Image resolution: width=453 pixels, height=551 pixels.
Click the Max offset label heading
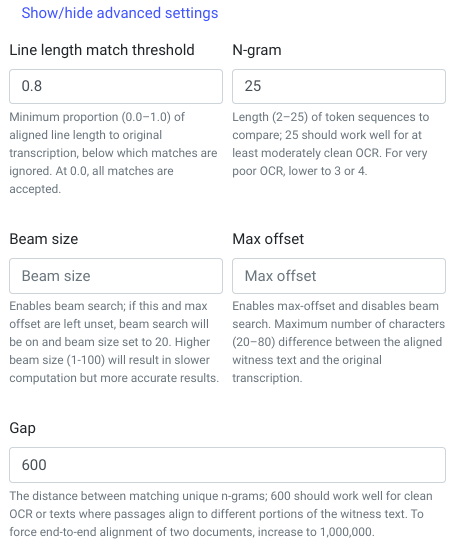coord(268,239)
